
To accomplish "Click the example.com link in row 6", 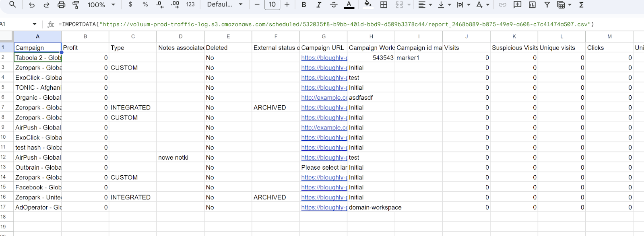I will pos(324,98).
